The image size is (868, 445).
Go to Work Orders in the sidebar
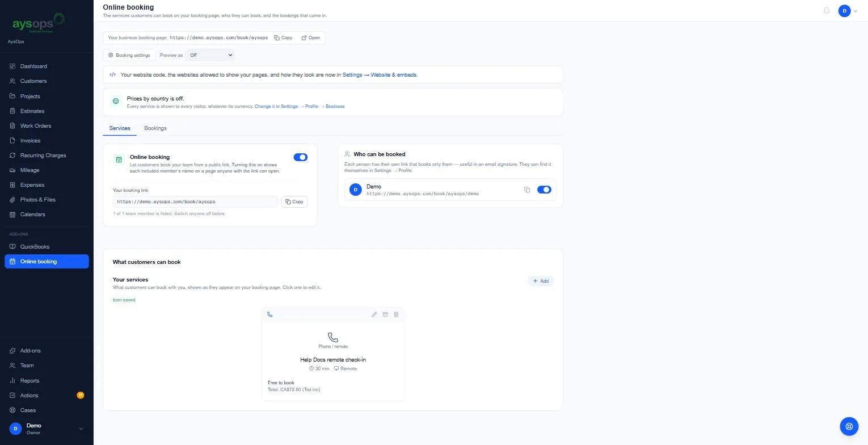pos(47,126)
